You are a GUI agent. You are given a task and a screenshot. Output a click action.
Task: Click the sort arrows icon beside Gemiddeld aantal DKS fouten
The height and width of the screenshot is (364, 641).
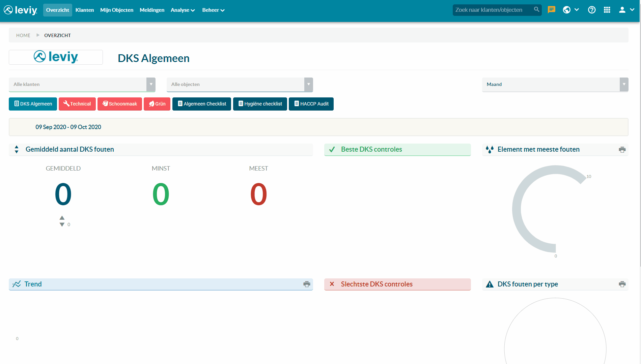coord(17,149)
